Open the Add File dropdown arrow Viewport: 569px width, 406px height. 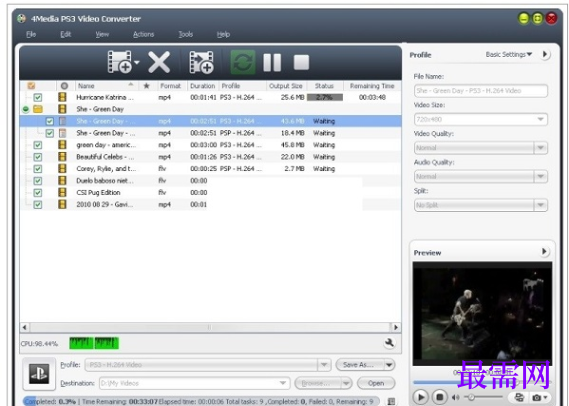tap(137, 62)
